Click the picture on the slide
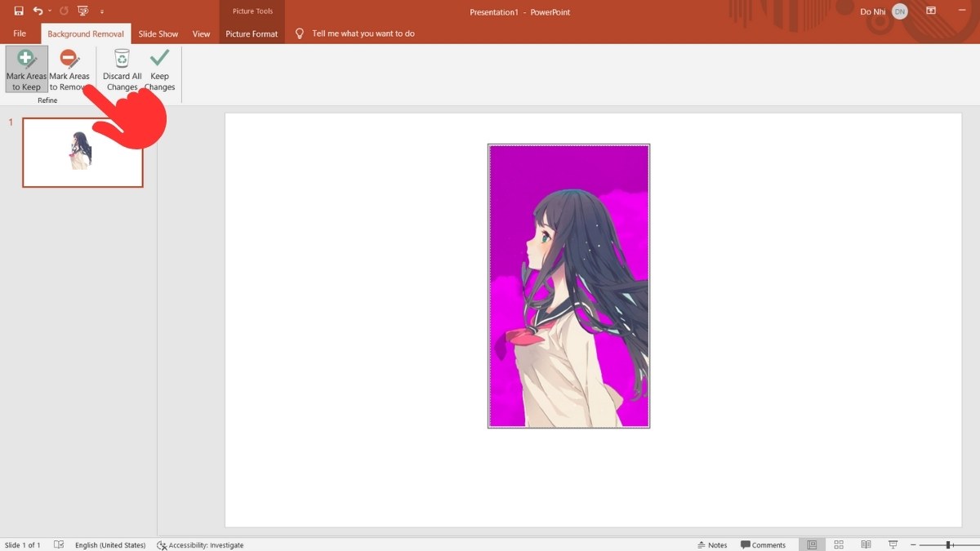The width and height of the screenshot is (980, 551). point(568,286)
